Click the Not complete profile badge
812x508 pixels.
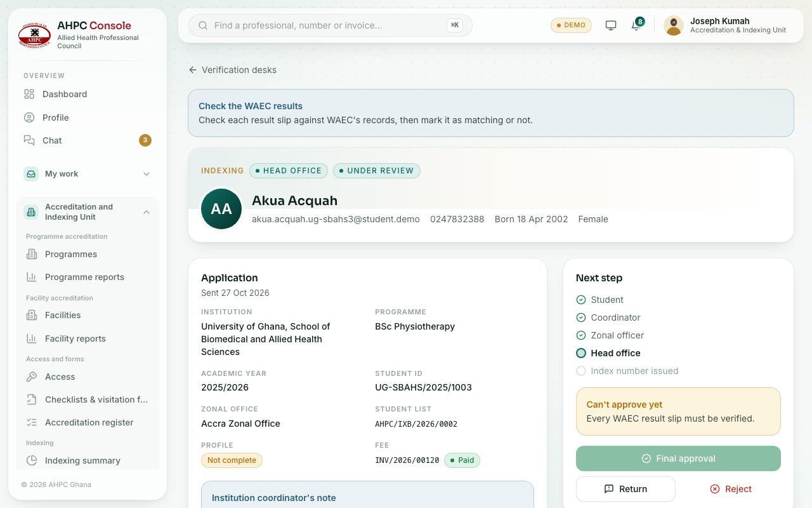[232, 460]
